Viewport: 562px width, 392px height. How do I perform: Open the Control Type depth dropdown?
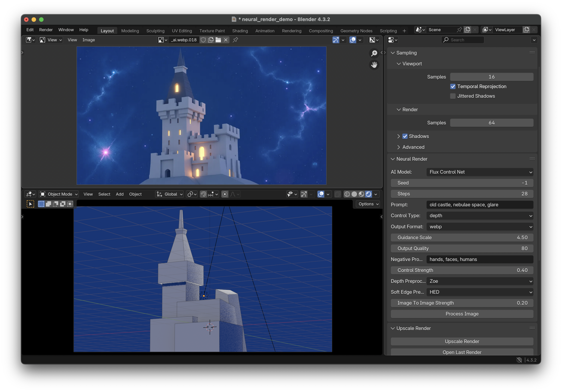tap(480, 216)
